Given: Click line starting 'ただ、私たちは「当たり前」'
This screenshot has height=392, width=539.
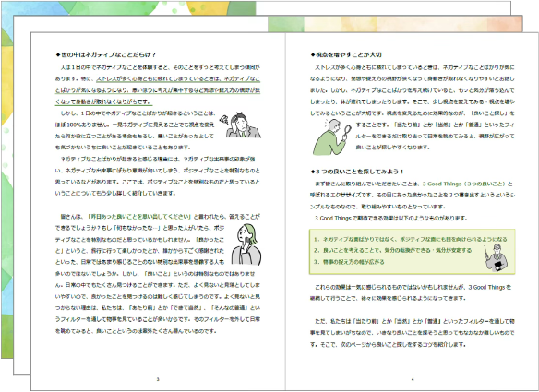Looking at the screenshot, I should [x=414, y=321].
